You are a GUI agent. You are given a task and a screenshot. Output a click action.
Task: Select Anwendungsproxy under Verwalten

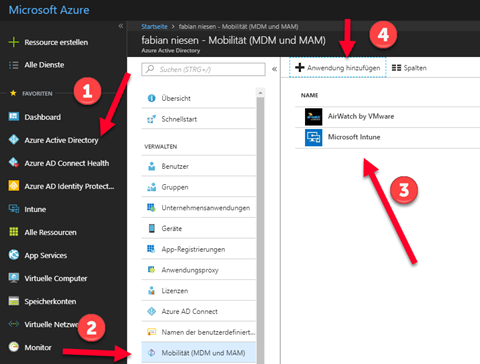(x=198, y=270)
